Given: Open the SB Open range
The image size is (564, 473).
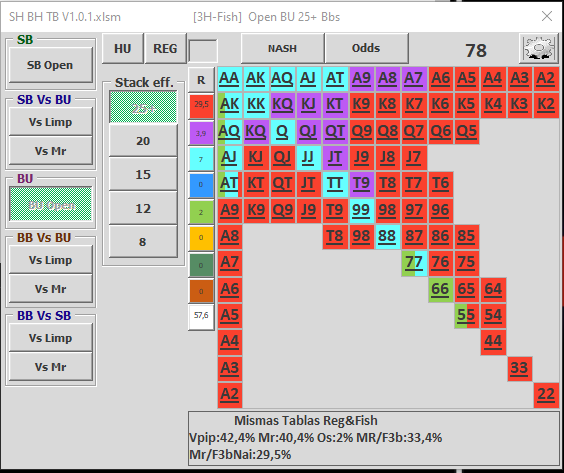Looking at the screenshot, I should point(50,65).
